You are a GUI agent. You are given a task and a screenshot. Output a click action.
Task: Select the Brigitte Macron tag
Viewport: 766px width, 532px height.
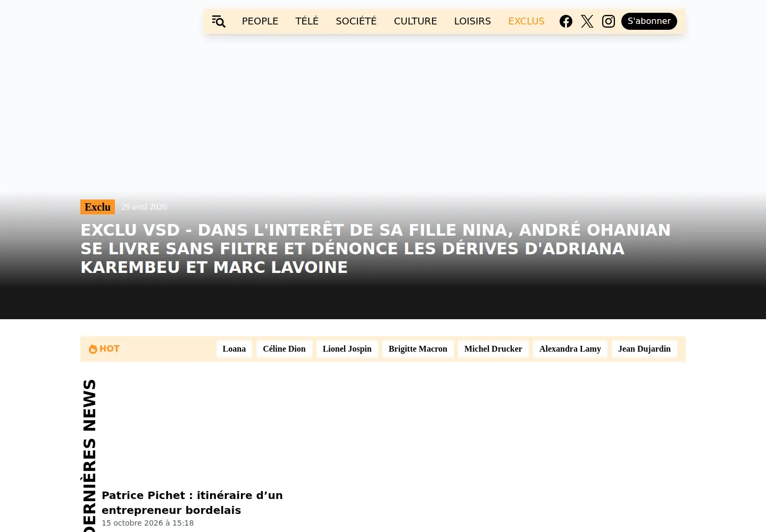coord(418,349)
